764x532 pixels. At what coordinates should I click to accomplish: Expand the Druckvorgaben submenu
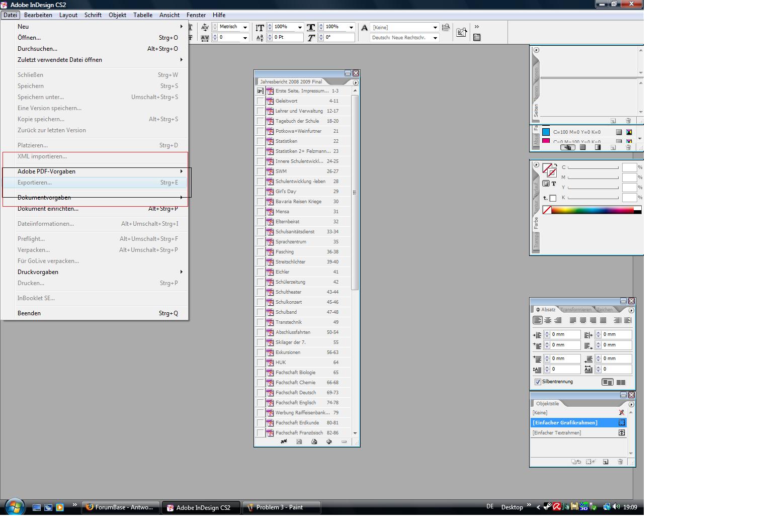coord(96,272)
